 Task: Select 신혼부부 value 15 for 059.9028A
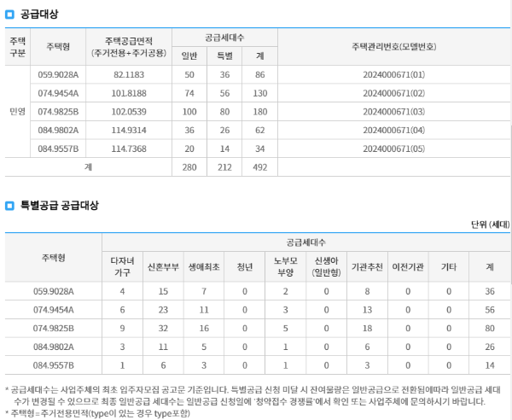pyautogui.click(x=163, y=291)
